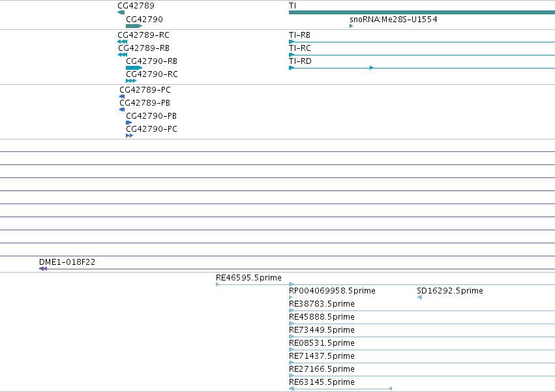Select the Tl-RB transcript label
Viewport: 555px width, 392px height.
pos(299,35)
